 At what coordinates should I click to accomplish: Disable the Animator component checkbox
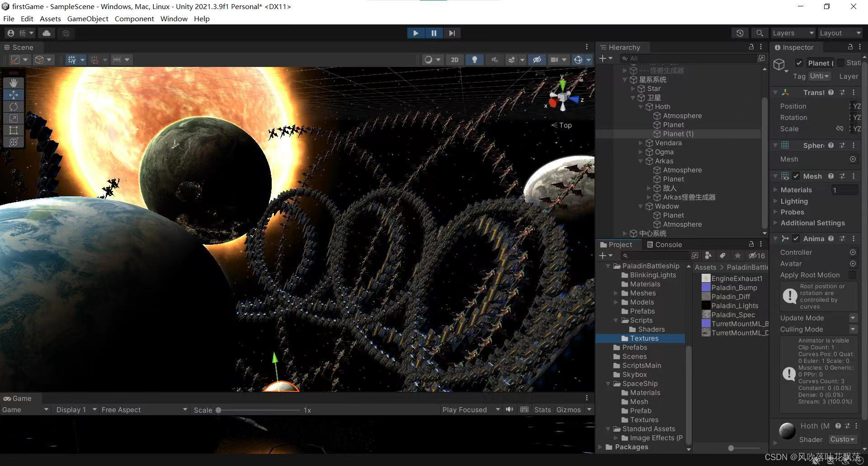pyautogui.click(x=796, y=238)
